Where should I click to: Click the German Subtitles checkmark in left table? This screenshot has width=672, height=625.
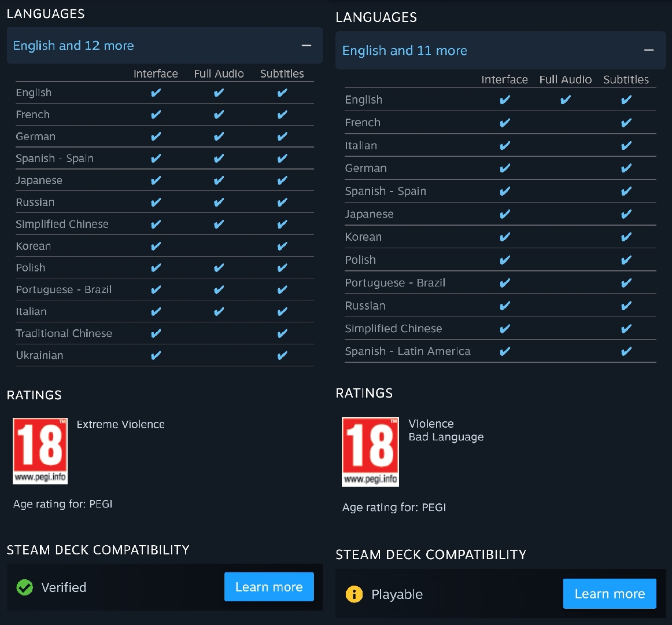(x=282, y=137)
